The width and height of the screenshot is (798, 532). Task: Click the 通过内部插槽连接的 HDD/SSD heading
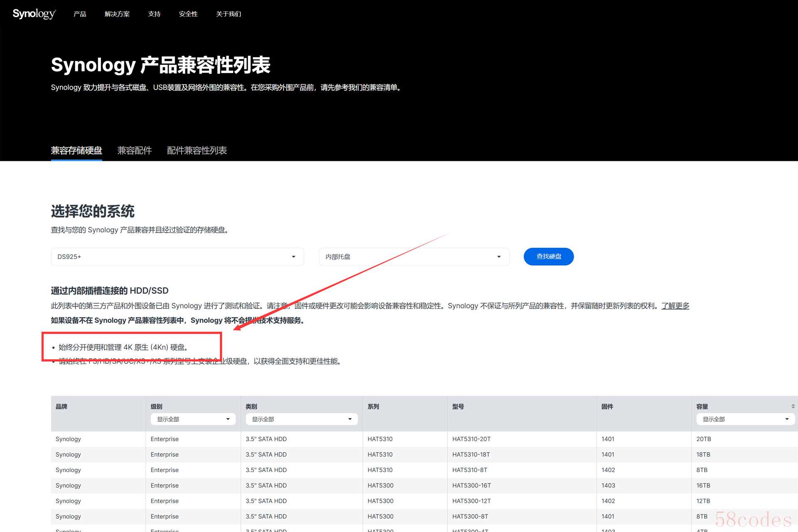(110, 291)
